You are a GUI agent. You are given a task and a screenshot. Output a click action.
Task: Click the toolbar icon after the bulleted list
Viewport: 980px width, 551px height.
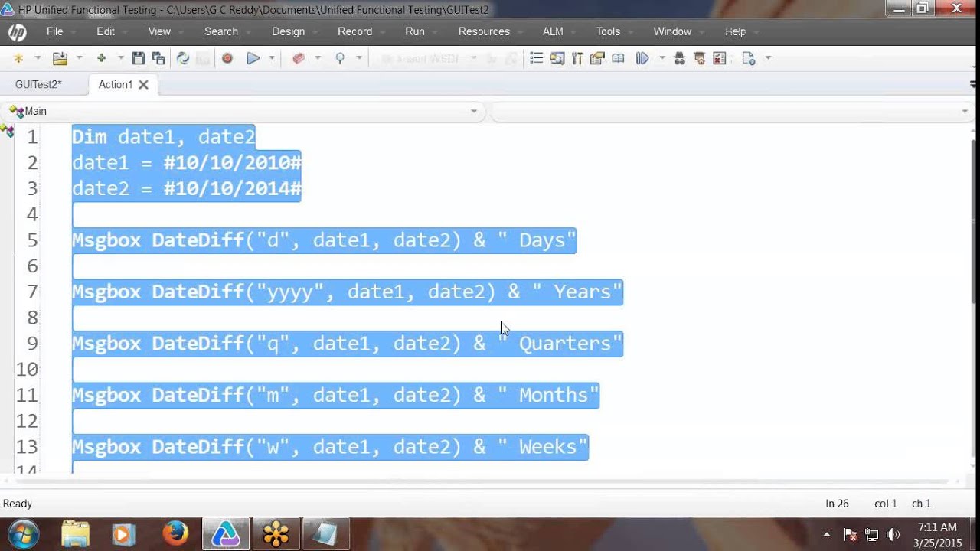tap(557, 58)
